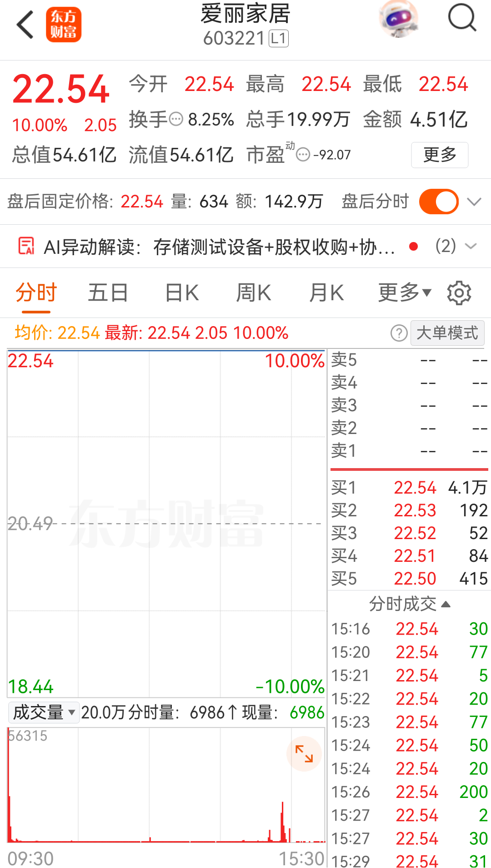Tap the L1 level badge

pyautogui.click(x=279, y=39)
